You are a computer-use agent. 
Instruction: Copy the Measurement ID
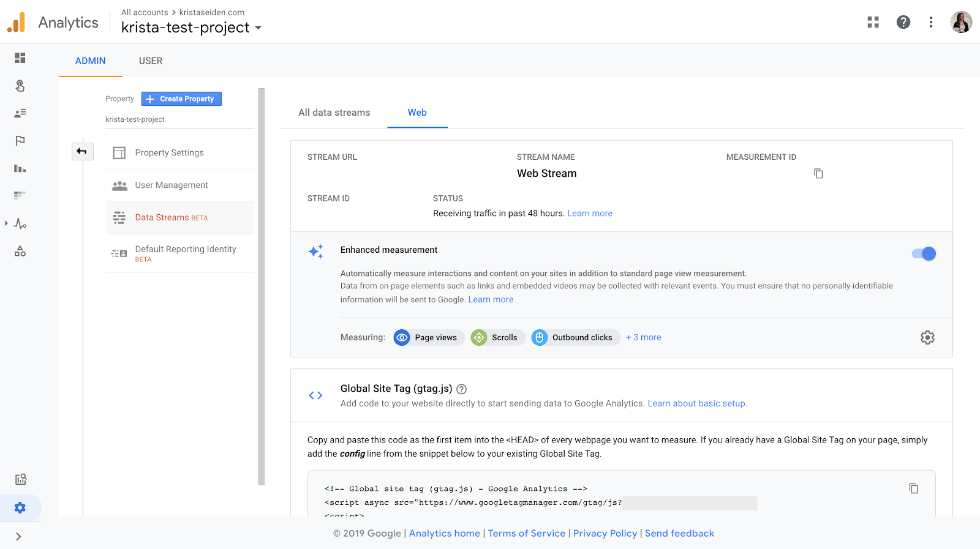point(818,174)
